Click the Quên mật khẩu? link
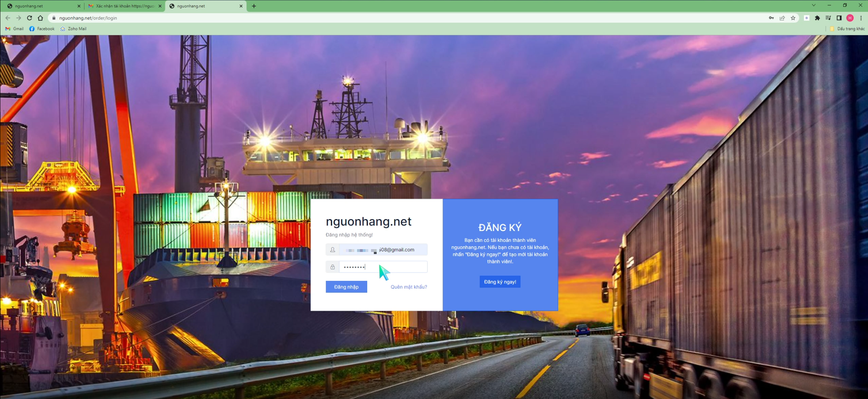 [x=408, y=287]
